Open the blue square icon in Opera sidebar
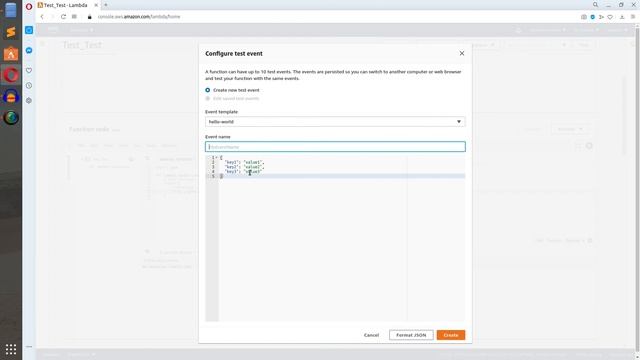640x360 pixels. [x=29, y=30]
